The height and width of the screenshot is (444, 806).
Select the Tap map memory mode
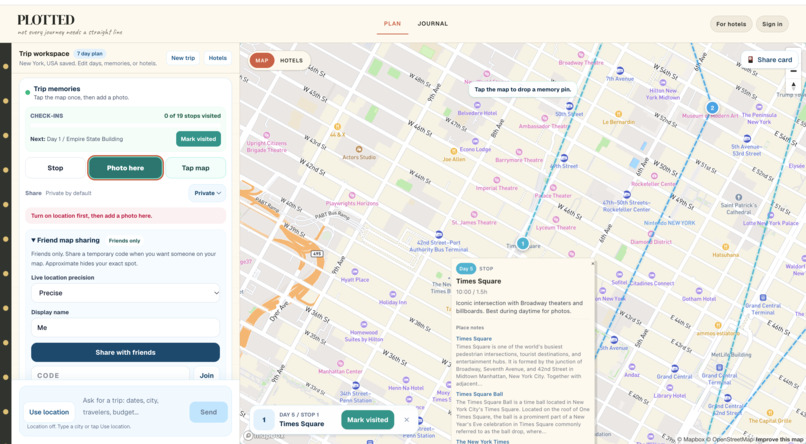point(195,168)
